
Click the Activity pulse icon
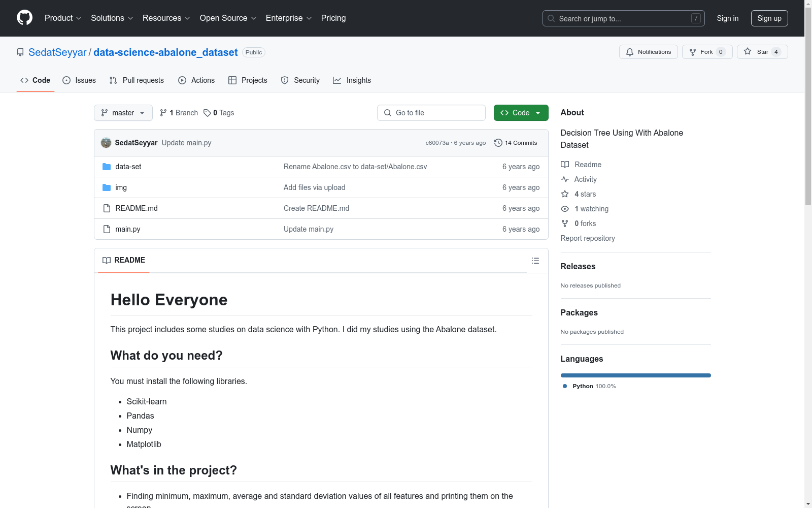click(565, 179)
